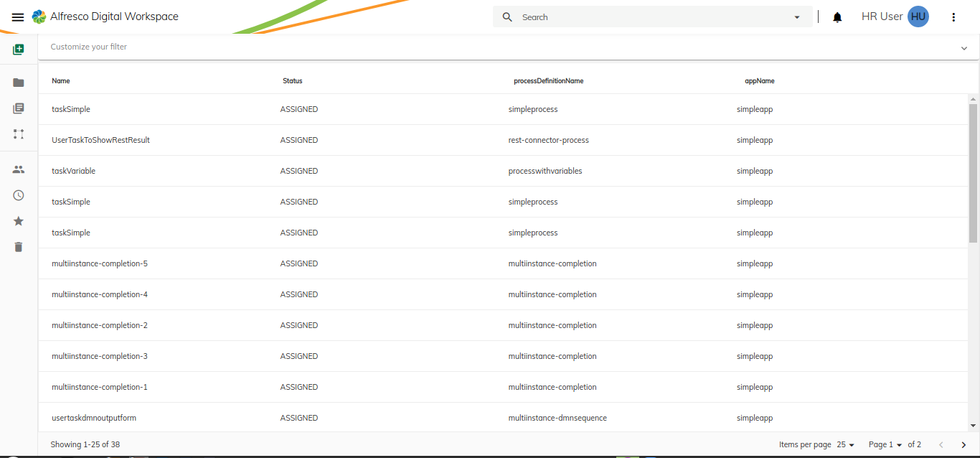This screenshot has width=980, height=458.
Task: Open Recent Files clock icon
Action: pyautogui.click(x=19, y=195)
